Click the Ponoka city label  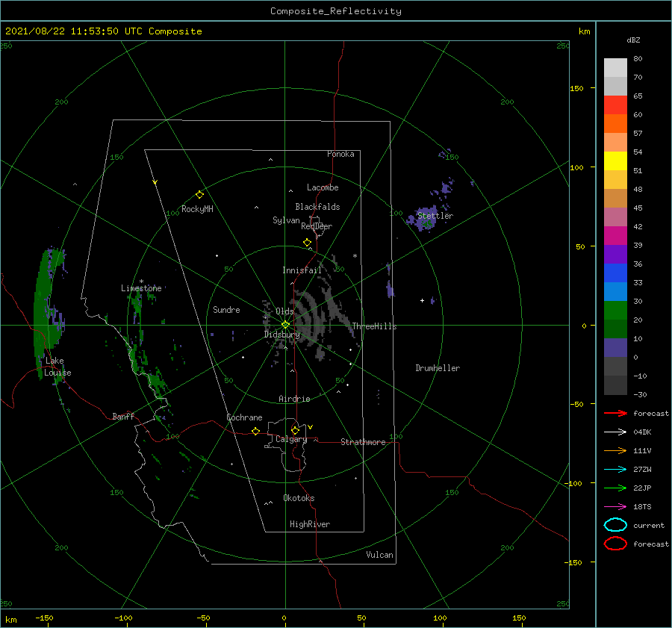(340, 154)
